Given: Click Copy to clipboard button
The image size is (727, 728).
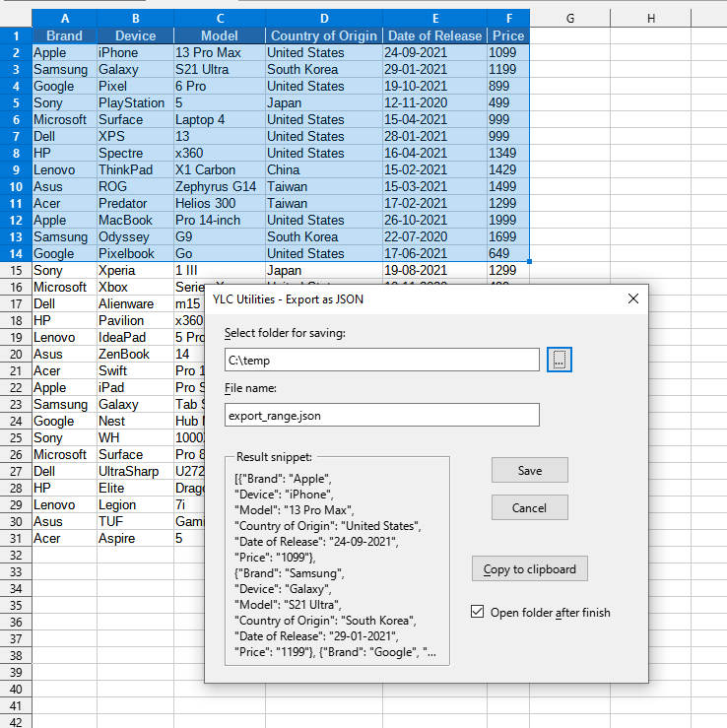Looking at the screenshot, I should (x=530, y=568).
